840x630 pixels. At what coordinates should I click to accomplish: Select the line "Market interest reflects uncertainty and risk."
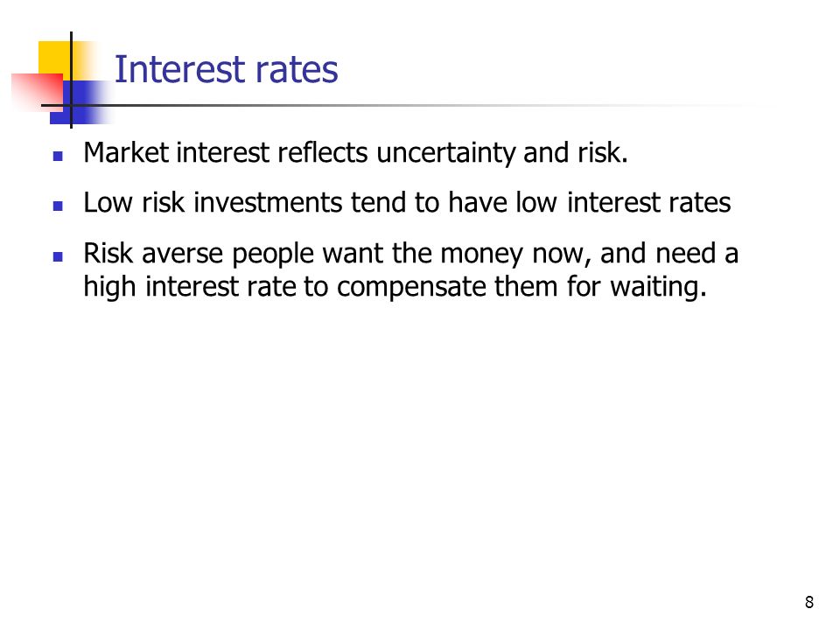tap(356, 152)
